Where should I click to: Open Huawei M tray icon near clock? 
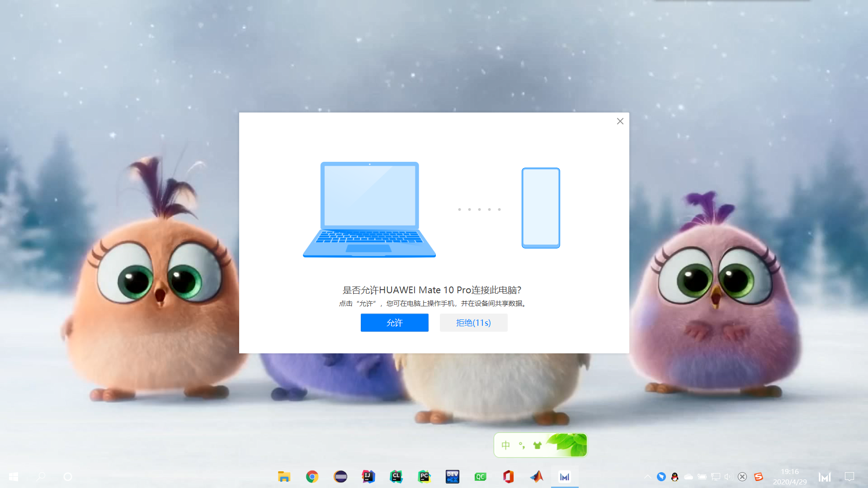[x=825, y=477]
